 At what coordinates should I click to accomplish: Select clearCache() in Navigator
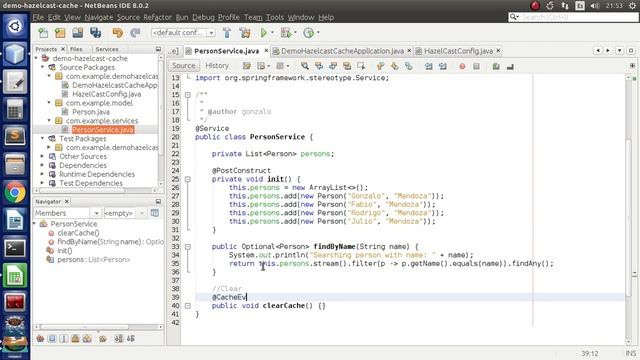point(78,233)
